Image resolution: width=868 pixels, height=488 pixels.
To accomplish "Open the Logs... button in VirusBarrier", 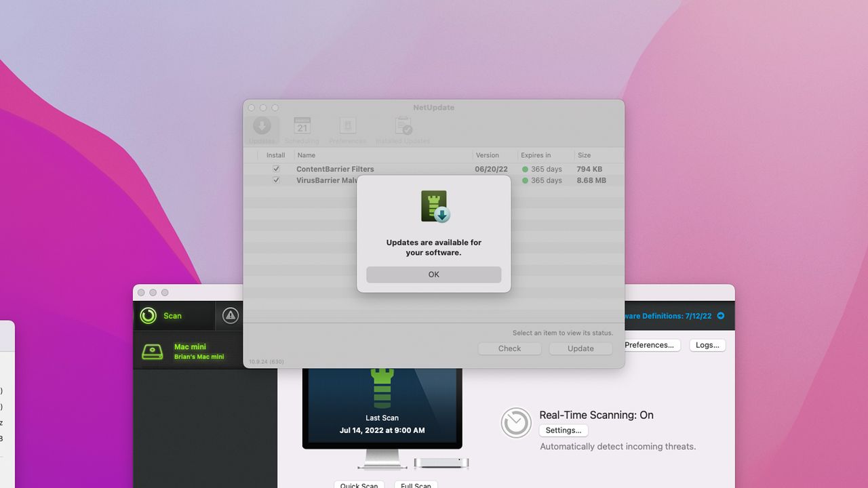I will click(707, 345).
